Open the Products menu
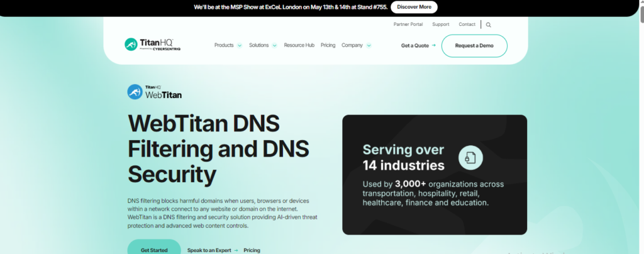 point(224,45)
